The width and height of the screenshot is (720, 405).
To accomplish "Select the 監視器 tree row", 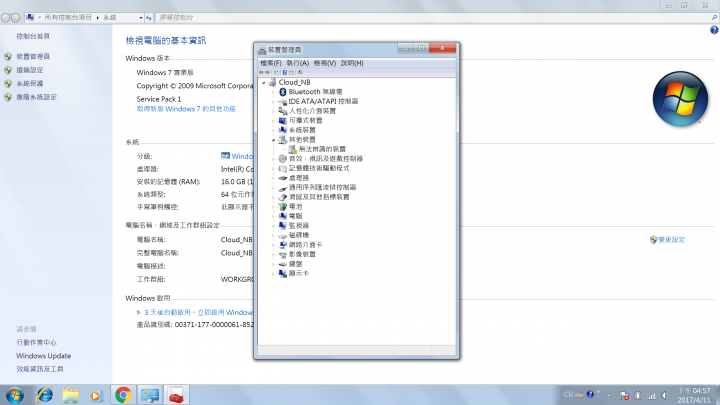I will [x=294, y=226].
